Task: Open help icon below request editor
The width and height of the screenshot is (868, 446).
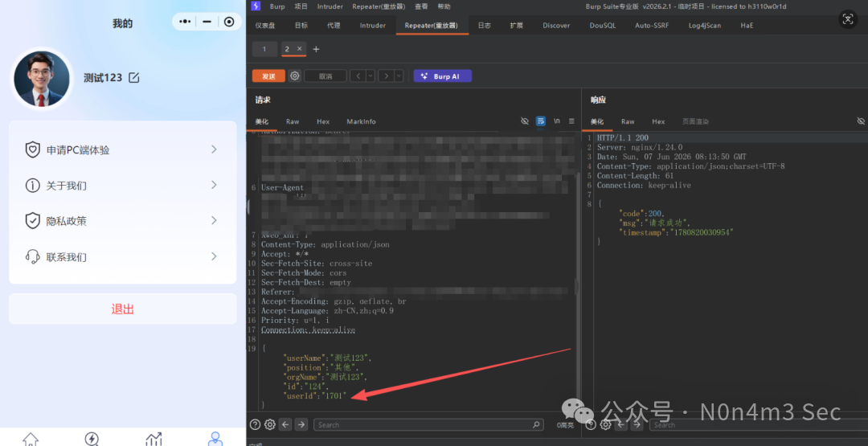Action: click(256, 424)
